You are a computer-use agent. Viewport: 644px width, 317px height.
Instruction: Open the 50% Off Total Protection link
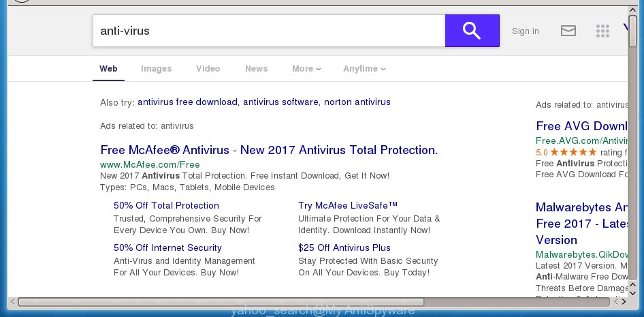166,205
